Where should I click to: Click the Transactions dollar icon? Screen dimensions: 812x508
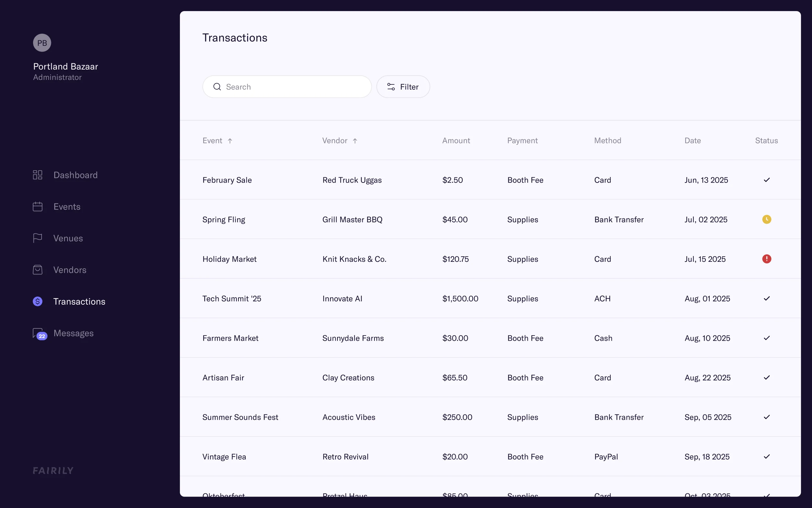(x=38, y=301)
